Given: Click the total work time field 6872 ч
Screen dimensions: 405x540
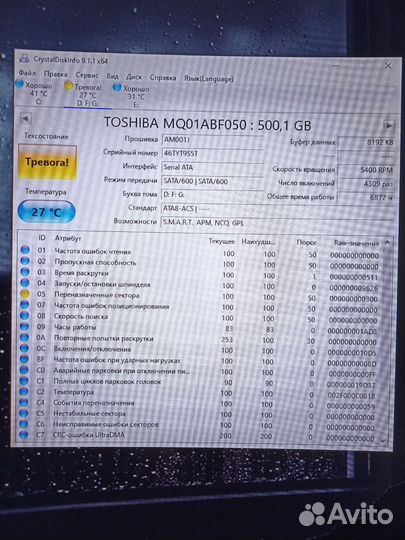Looking at the screenshot, I should point(366,198).
